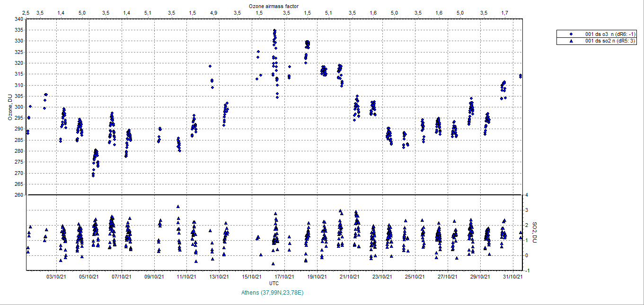Select the '001 ds o3 n' legend entry
644x305 pixels.
coord(611,34)
